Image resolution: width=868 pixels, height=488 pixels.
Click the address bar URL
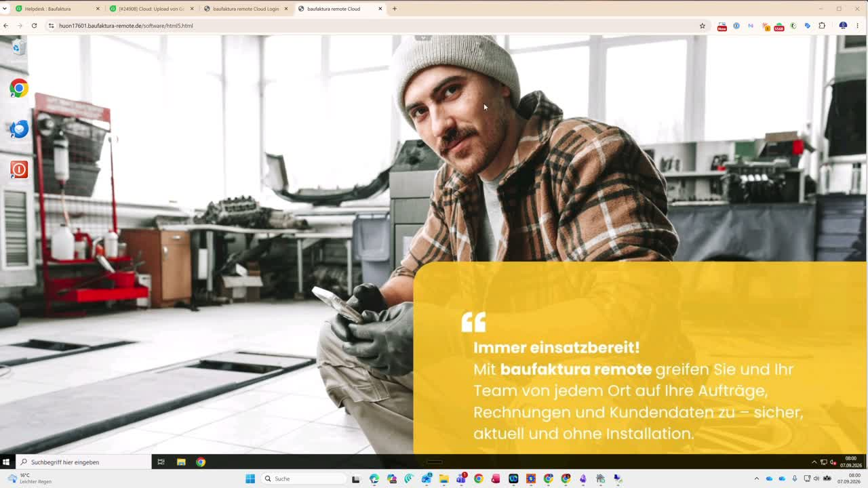point(126,26)
